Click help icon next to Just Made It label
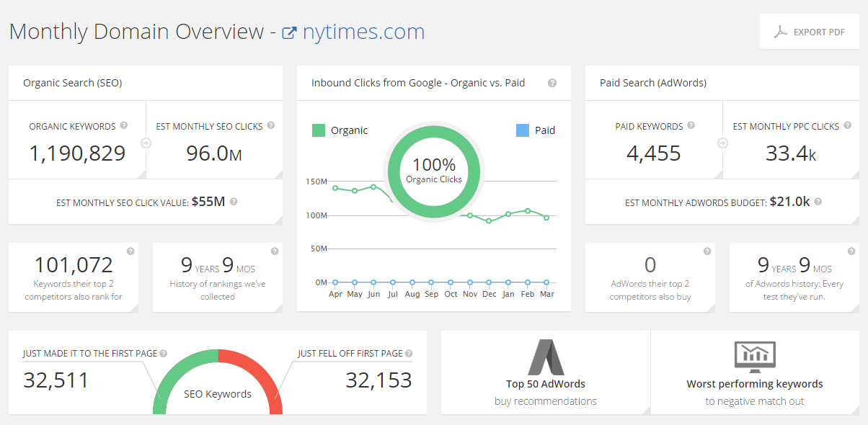The height and width of the screenshot is (425, 868). tap(164, 354)
